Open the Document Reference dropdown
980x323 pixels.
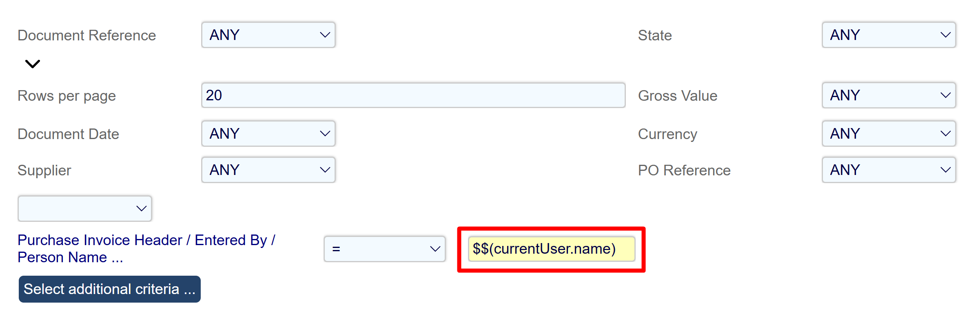pyautogui.click(x=268, y=35)
